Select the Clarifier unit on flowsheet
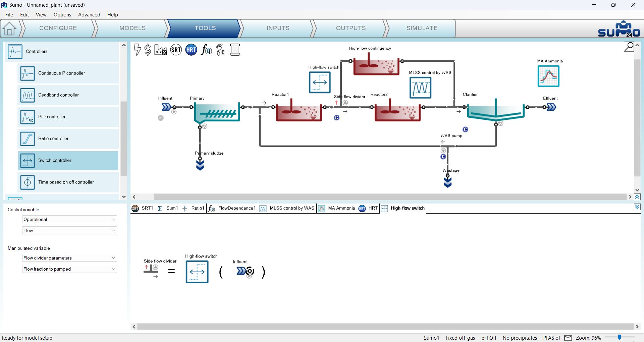 point(496,109)
